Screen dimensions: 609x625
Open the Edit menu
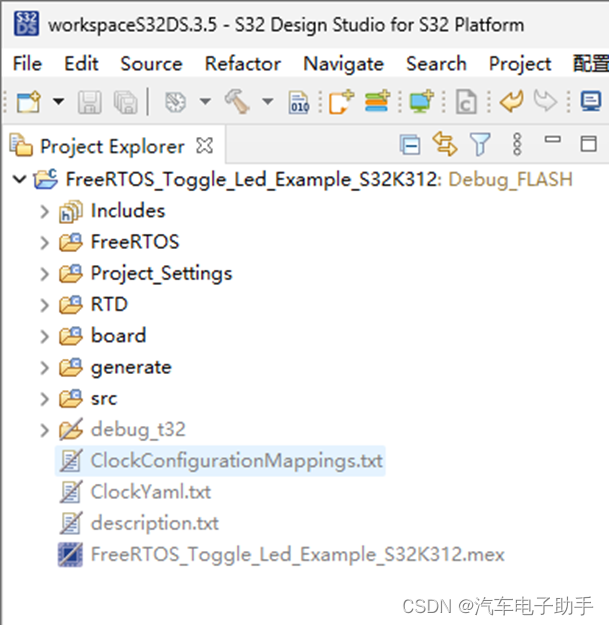tap(81, 64)
